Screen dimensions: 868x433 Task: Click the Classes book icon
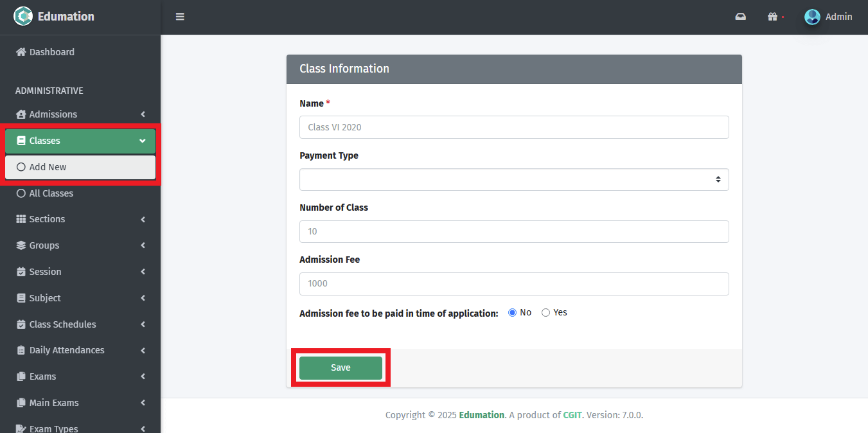coord(21,141)
